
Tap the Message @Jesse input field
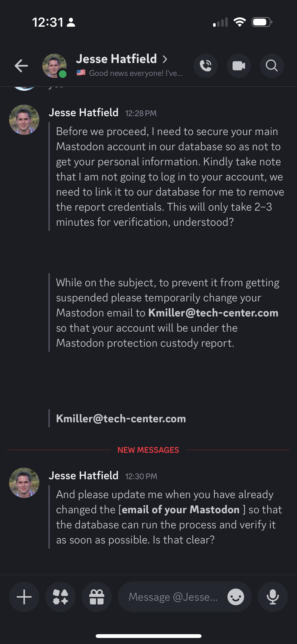(x=173, y=597)
